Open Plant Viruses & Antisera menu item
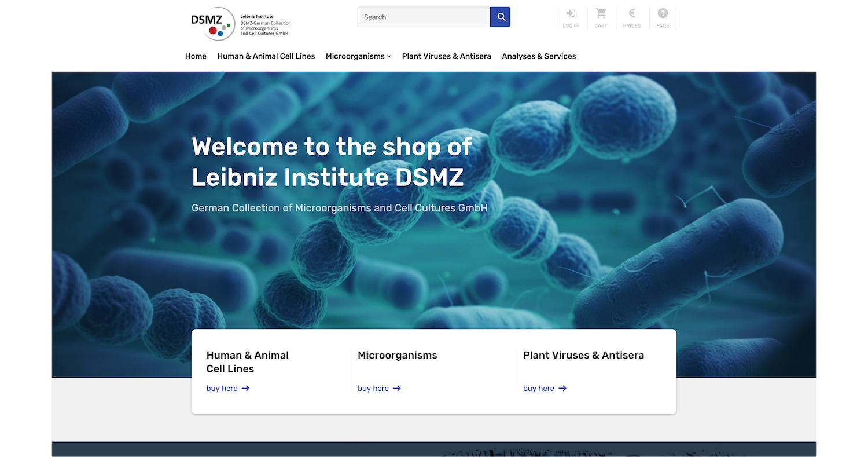 click(447, 56)
